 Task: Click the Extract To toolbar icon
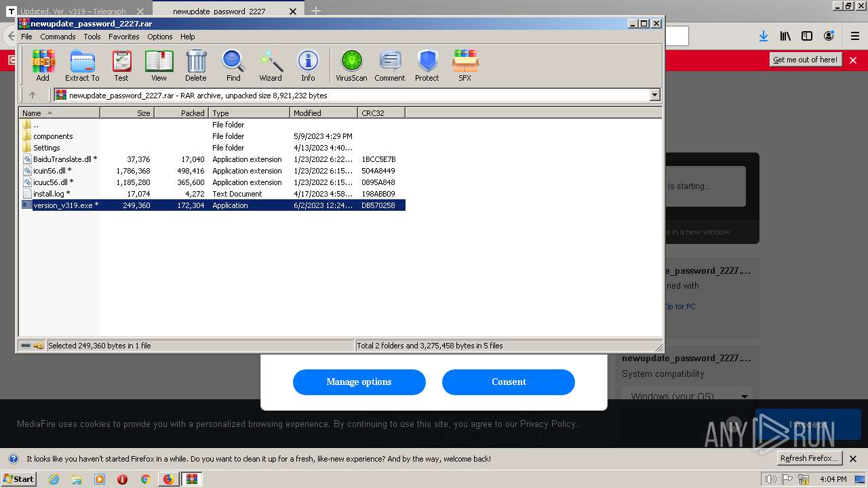(x=82, y=66)
